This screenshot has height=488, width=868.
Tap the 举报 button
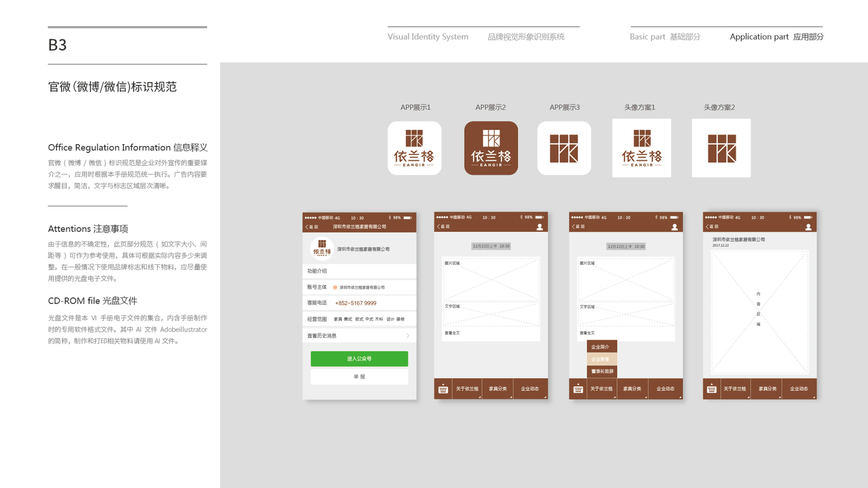(x=359, y=377)
